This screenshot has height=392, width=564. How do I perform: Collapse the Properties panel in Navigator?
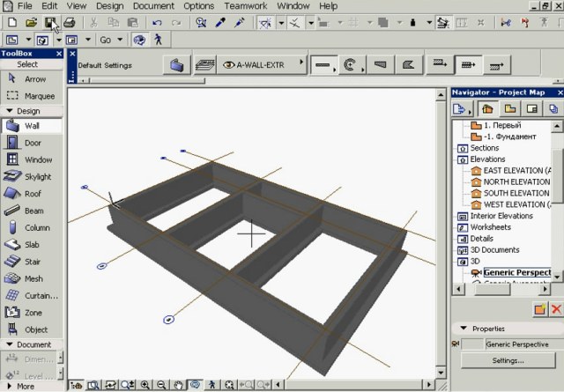(463, 329)
